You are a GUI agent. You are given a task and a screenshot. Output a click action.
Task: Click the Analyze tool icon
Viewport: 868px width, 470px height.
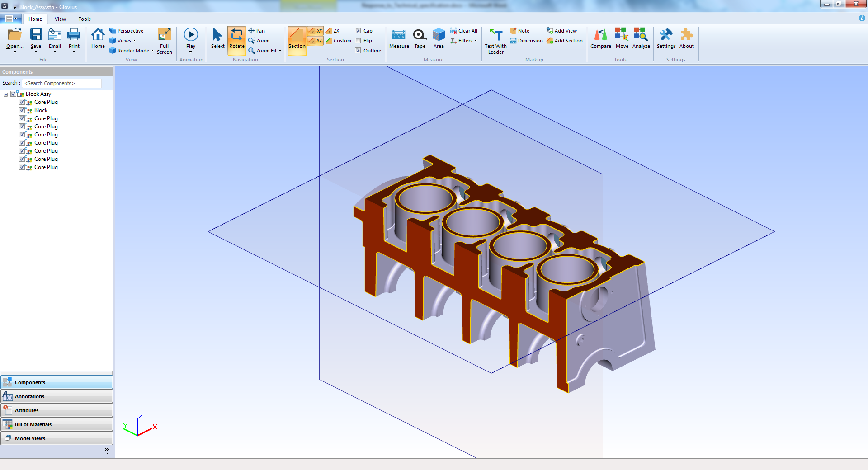pos(641,35)
